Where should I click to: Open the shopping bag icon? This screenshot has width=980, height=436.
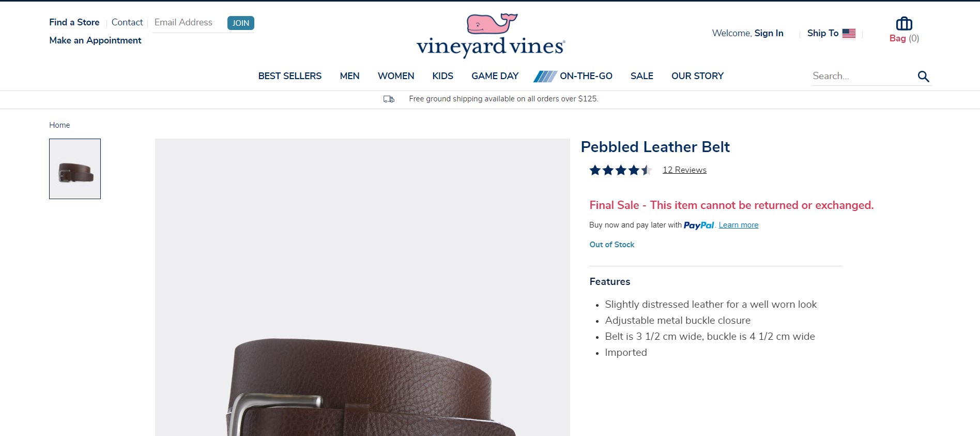[x=904, y=24]
